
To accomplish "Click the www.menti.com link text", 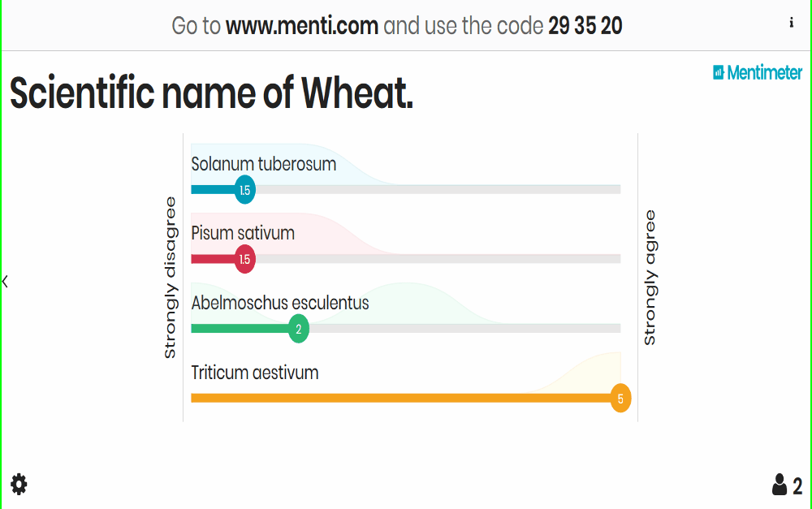I will (302, 25).
